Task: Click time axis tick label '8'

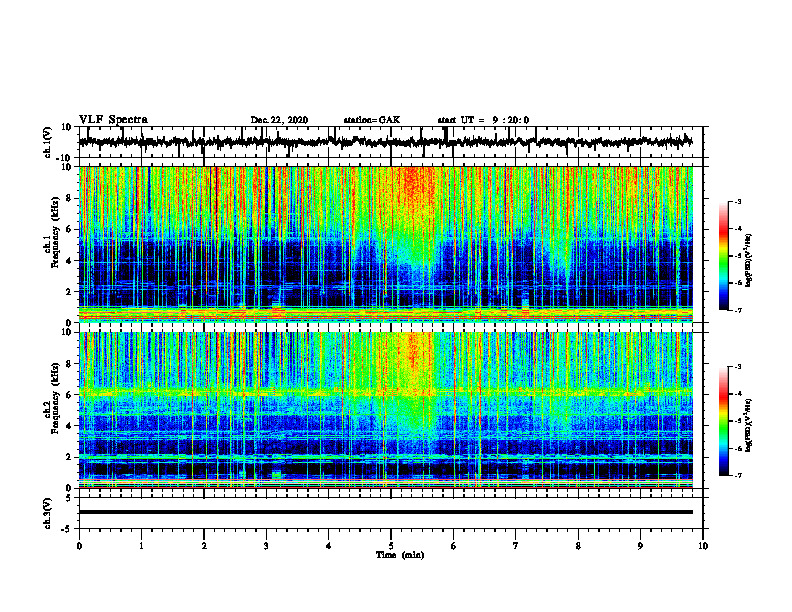Action: [578, 546]
